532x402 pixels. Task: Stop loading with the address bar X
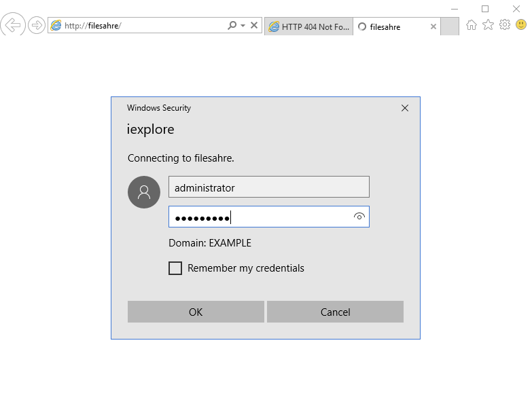[254, 25]
